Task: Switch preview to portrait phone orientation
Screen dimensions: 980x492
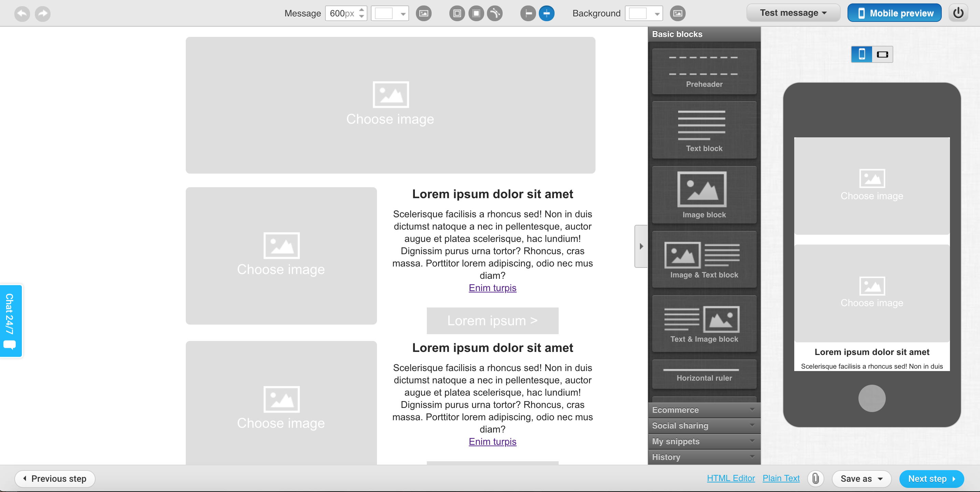Action: point(862,54)
